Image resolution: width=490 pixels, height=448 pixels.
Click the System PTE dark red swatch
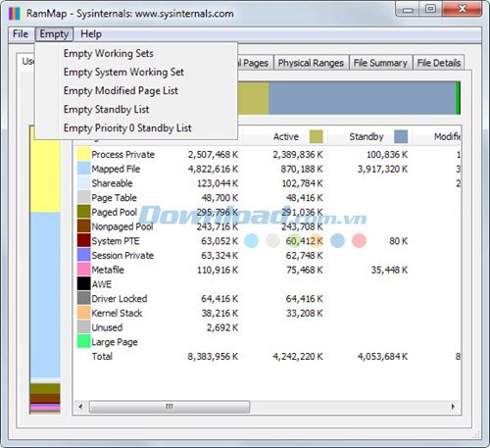[x=83, y=240]
